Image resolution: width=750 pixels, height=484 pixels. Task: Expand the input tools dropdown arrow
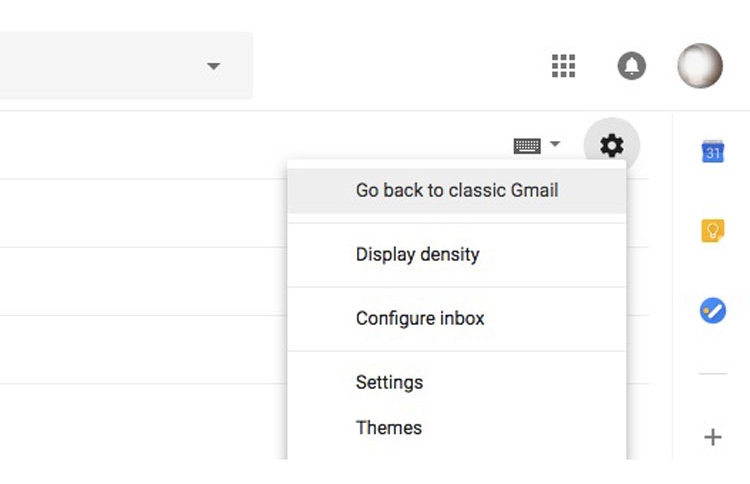click(x=555, y=145)
